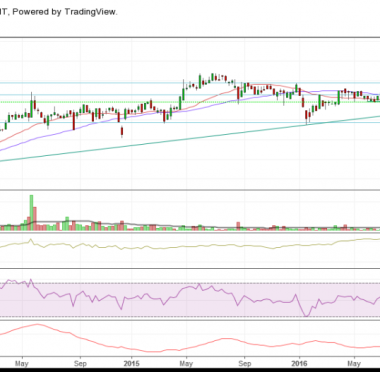
Task: Click the "Sep" axis label preceding 2015
Action: coord(80,363)
